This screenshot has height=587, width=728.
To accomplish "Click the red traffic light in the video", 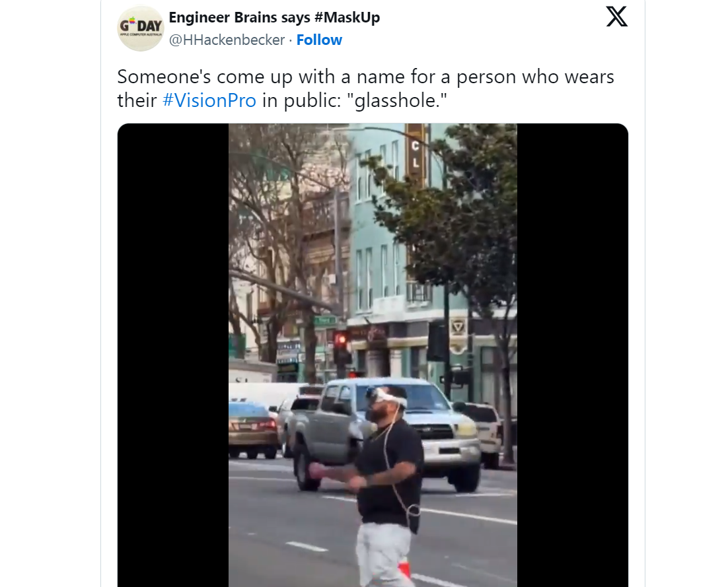I will pos(342,339).
